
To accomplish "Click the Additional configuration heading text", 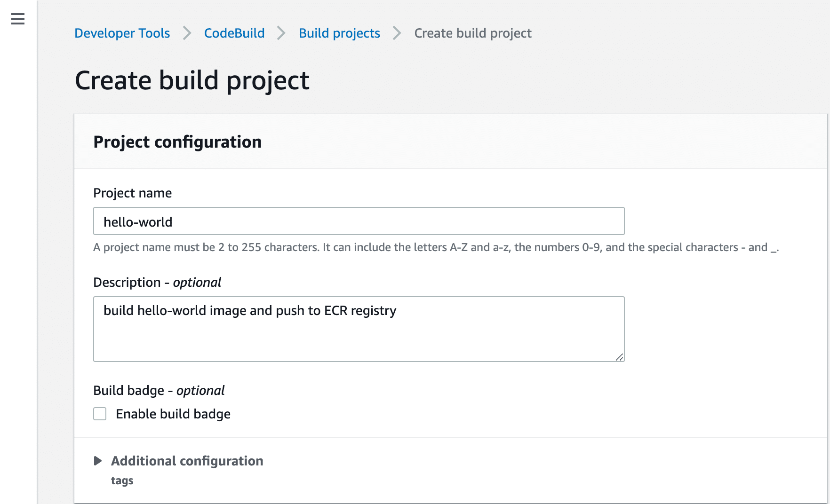I will click(x=187, y=461).
